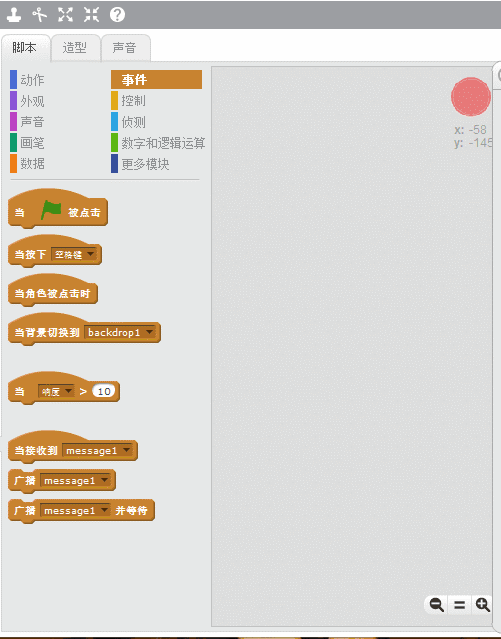
Task: Select the 外观 looks category
Action: 28,101
